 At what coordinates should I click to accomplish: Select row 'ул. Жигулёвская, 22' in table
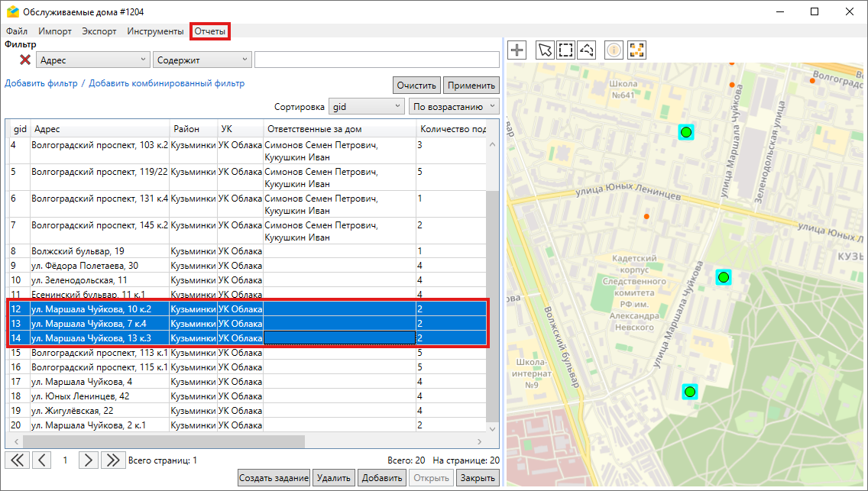(x=73, y=411)
